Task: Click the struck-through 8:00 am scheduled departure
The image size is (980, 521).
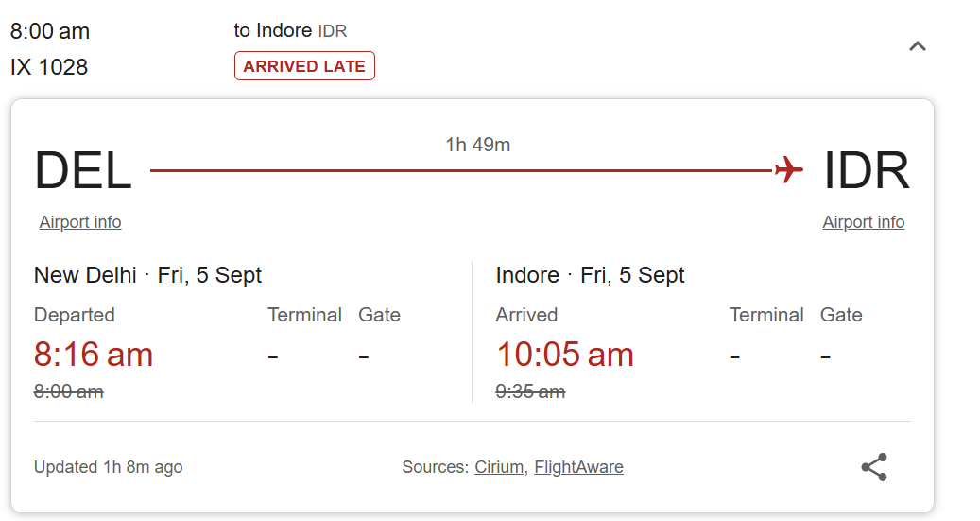Action: pos(68,391)
